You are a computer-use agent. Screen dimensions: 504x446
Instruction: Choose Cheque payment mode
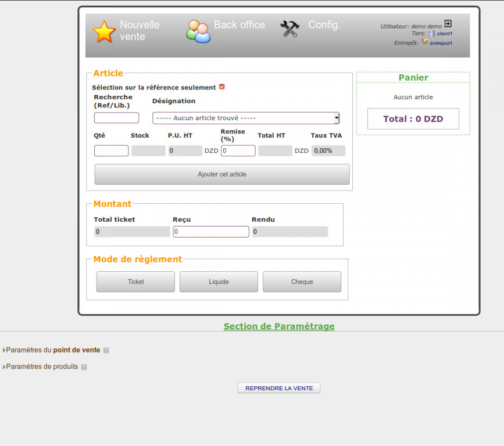pos(302,282)
